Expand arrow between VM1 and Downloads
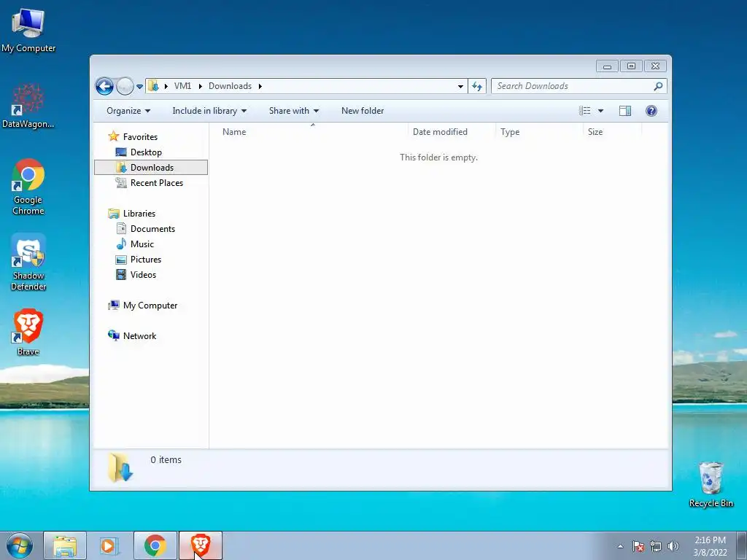This screenshot has height=560, width=747. (x=200, y=86)
